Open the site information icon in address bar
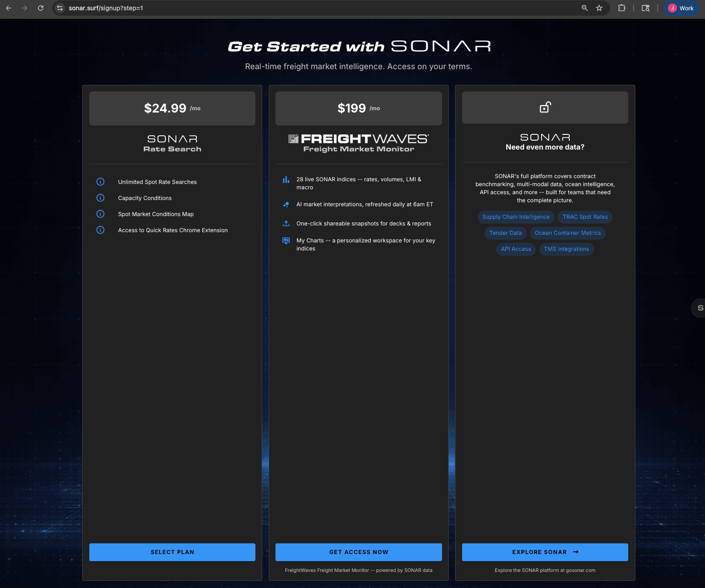The width and height of the screenshot is (705, 588). click(x=60, y=8)
